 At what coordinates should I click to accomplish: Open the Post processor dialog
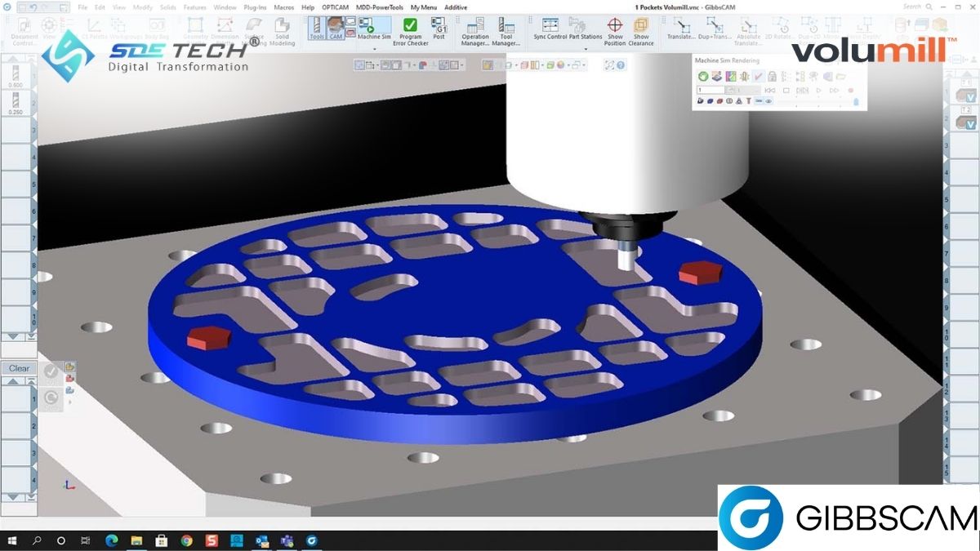click(x=439, y=29)
